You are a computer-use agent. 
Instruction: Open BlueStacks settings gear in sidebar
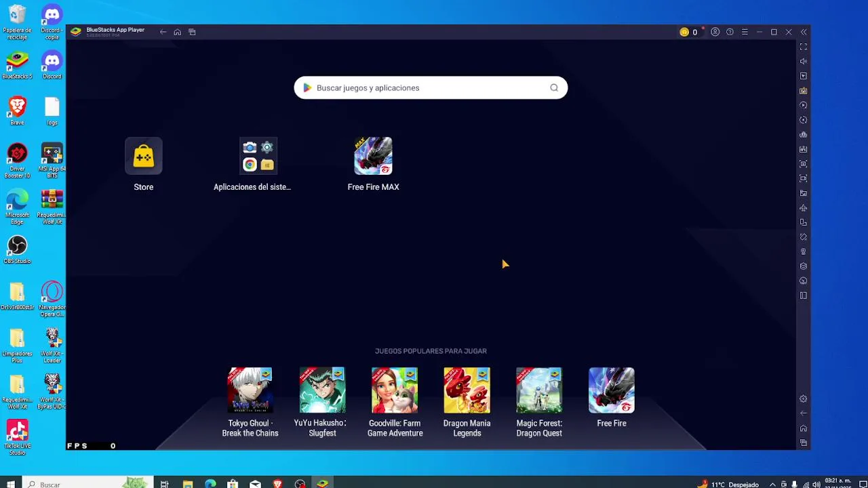[804, 399]
